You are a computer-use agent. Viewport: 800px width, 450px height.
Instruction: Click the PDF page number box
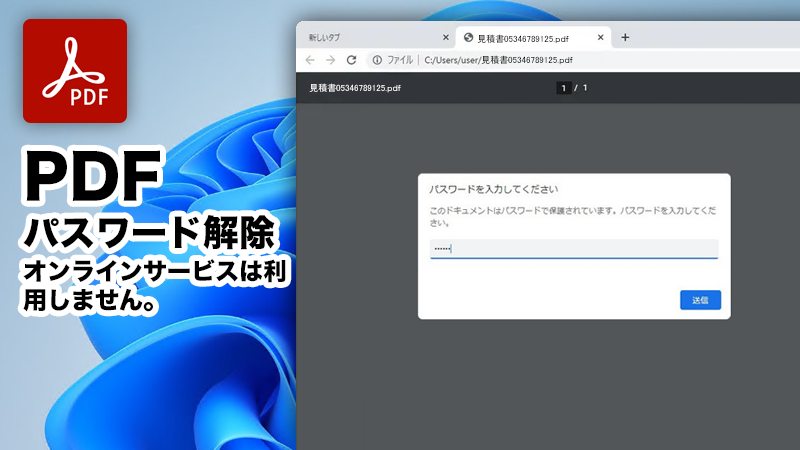[x=563, y=88]
